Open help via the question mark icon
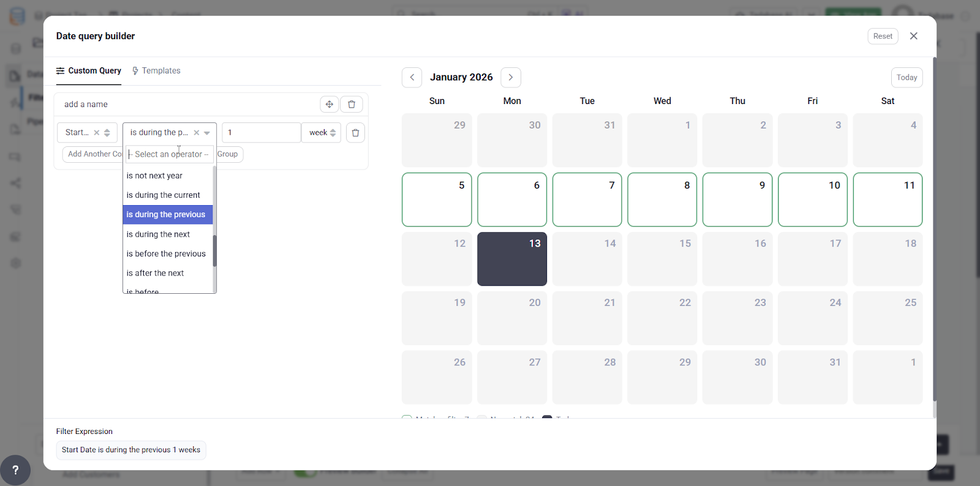Viewport: 980px width, 486px height. tap(15, 470)
